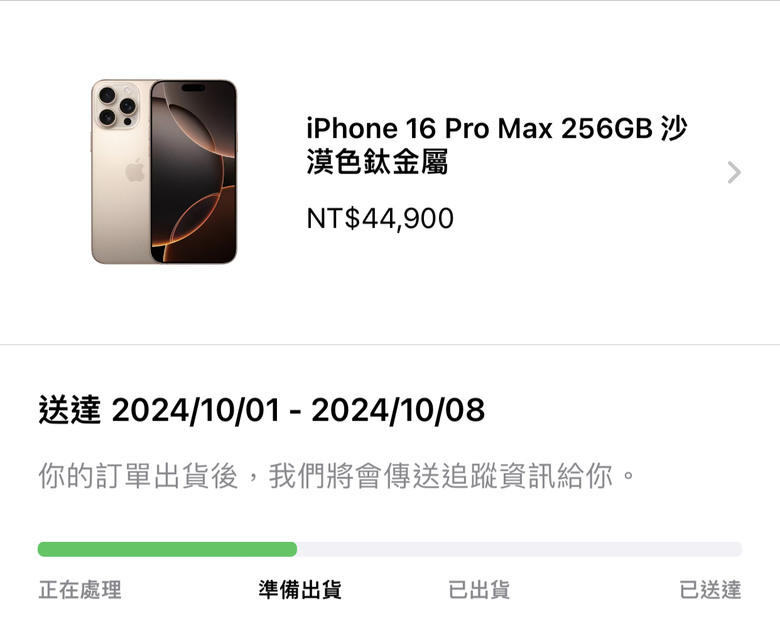Click the 2024/10/08 end date text
This screenshot has width=780, height=633.
pos(398,410)
